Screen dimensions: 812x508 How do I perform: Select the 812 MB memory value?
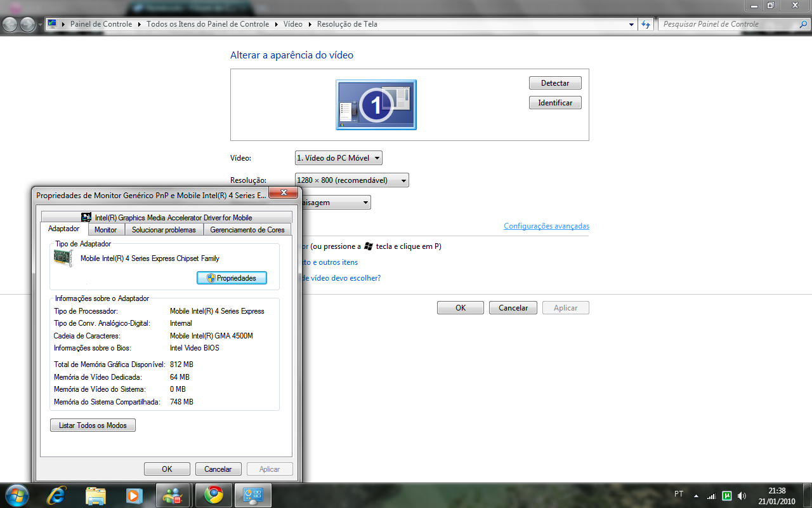[x=181, y=364]
